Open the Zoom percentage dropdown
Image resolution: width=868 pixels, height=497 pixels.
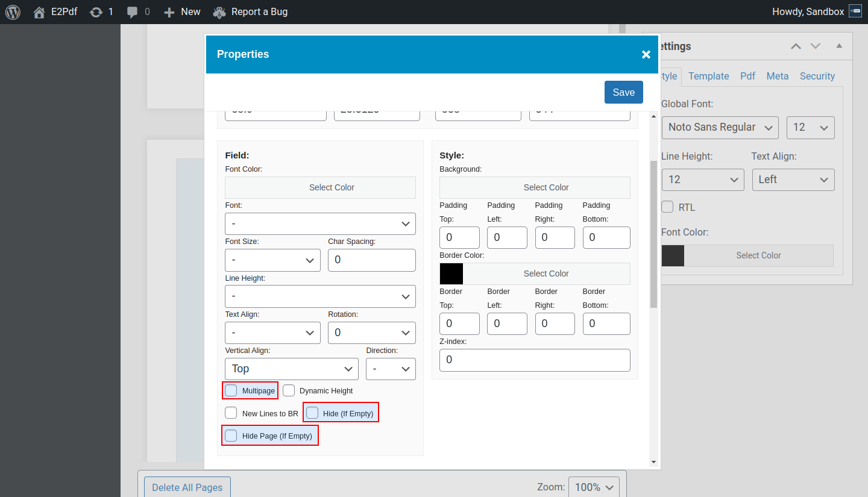[x=594, y=487]
